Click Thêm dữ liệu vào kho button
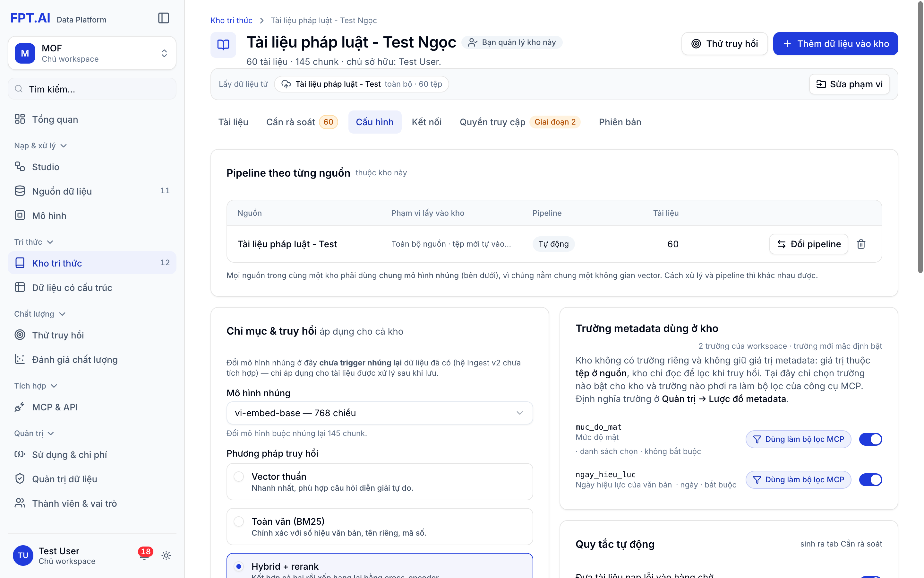This screenshot has width=924, height=578. tap(835, 44)
